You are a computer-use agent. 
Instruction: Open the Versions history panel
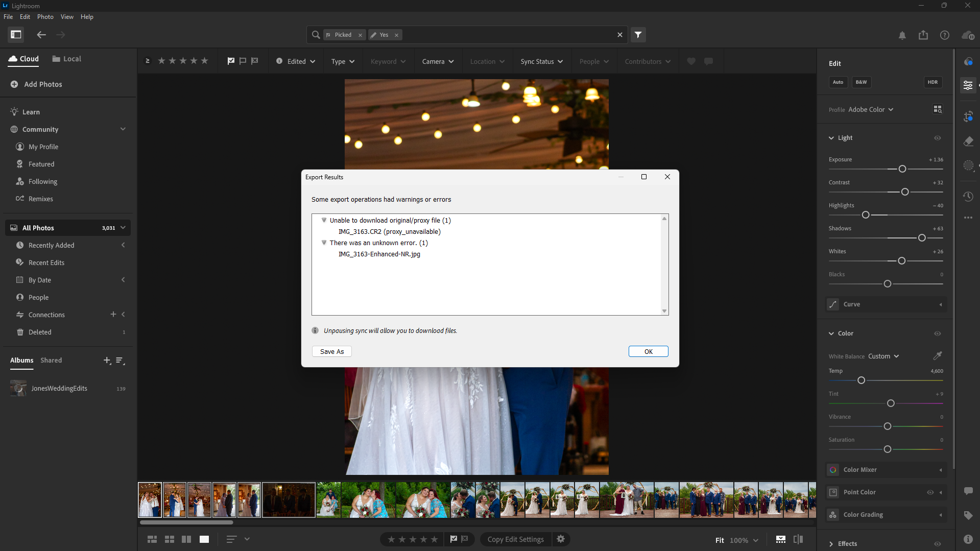968,196
